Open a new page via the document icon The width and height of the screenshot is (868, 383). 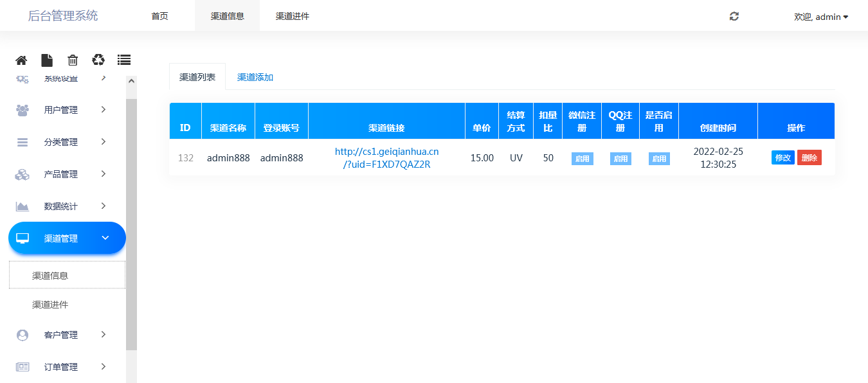point(46,59)
